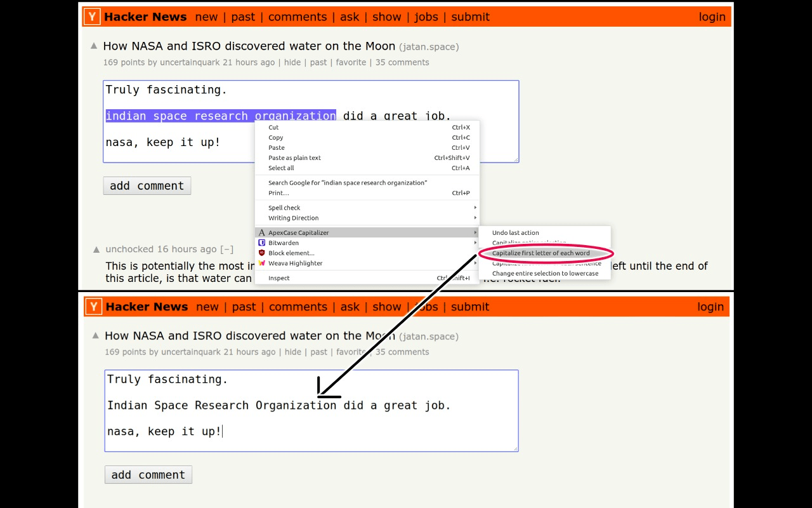
Task: Search Google for indian space research organization
Action: point(367,182)
